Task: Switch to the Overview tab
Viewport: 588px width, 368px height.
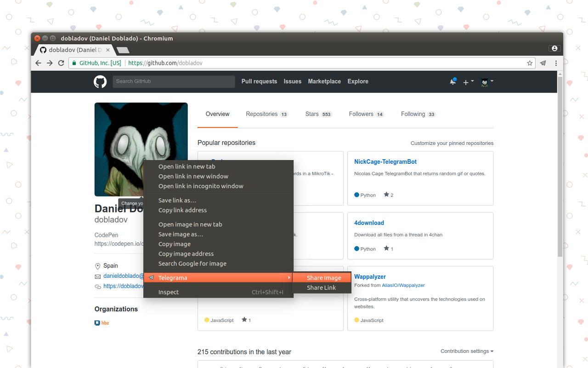Action: 217,114
